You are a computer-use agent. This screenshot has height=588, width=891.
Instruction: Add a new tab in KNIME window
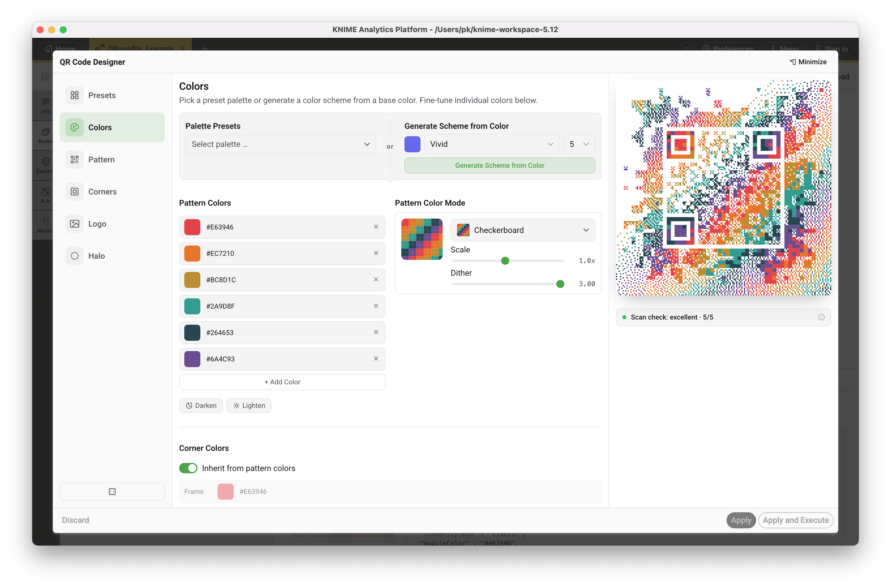click(x=205, y=48)
